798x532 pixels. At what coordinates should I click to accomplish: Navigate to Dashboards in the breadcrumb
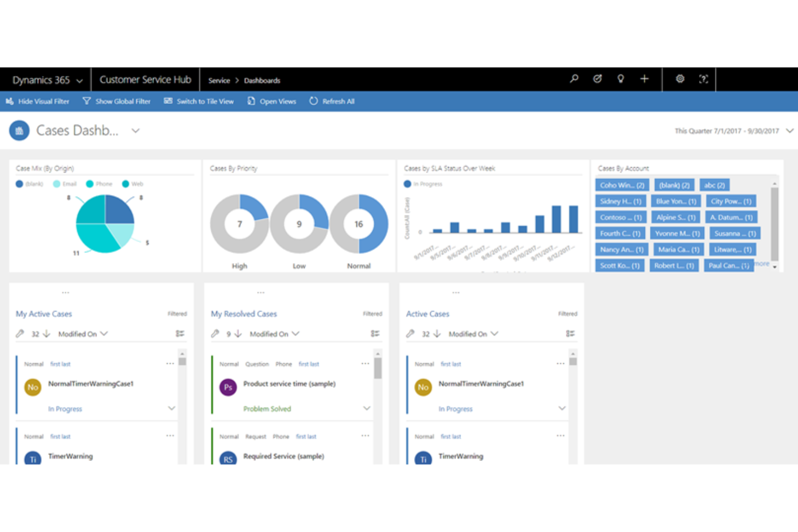pos(262,80)
